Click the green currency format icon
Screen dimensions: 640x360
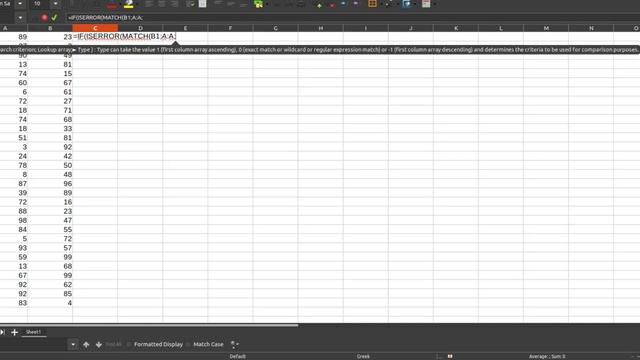coord(258,4)
